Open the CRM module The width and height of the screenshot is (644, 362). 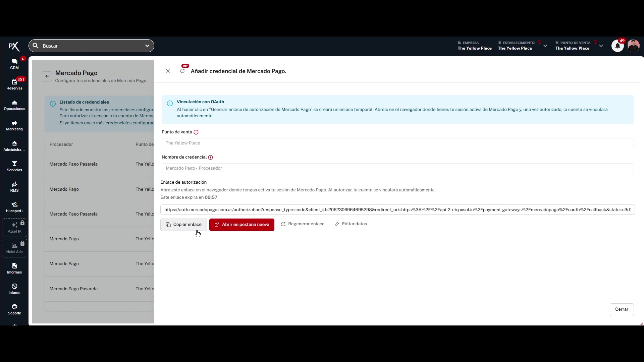click(x=14, y=64)
